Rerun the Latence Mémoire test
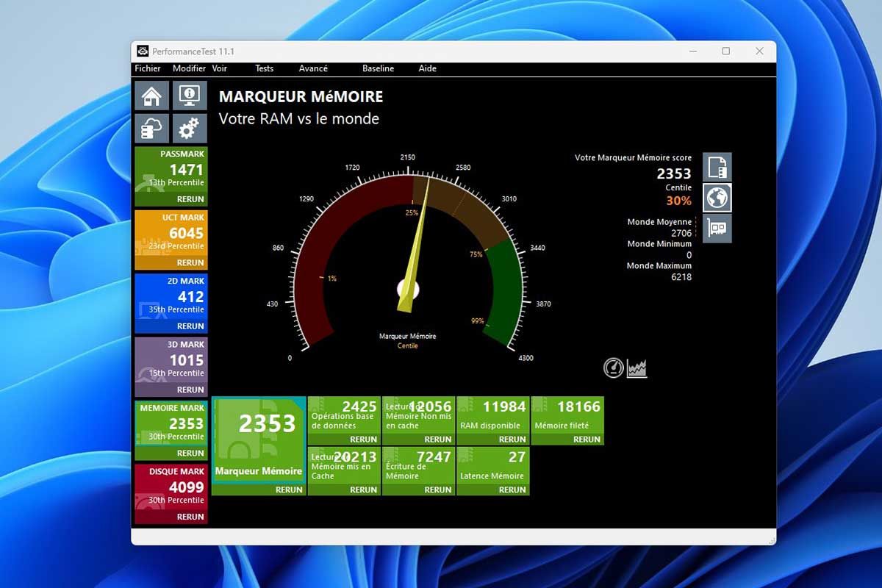Viewport: 882px width, 588px height. pos(512,490)
